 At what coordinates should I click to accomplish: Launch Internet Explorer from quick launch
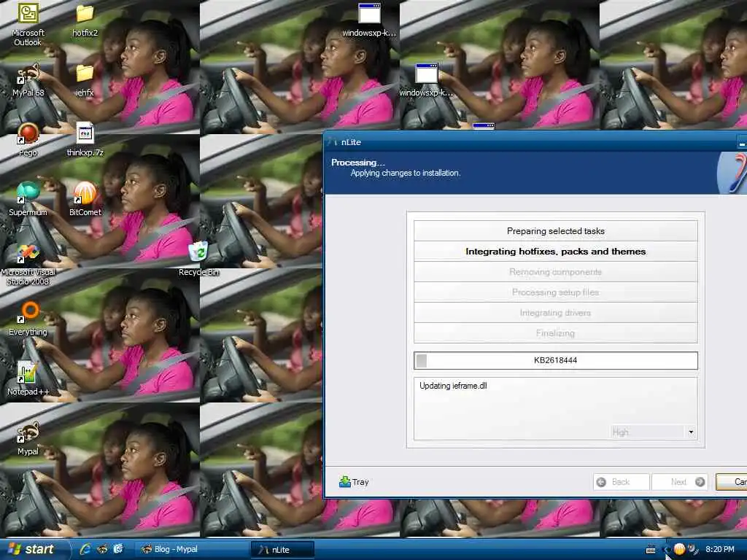pos(85,549)
